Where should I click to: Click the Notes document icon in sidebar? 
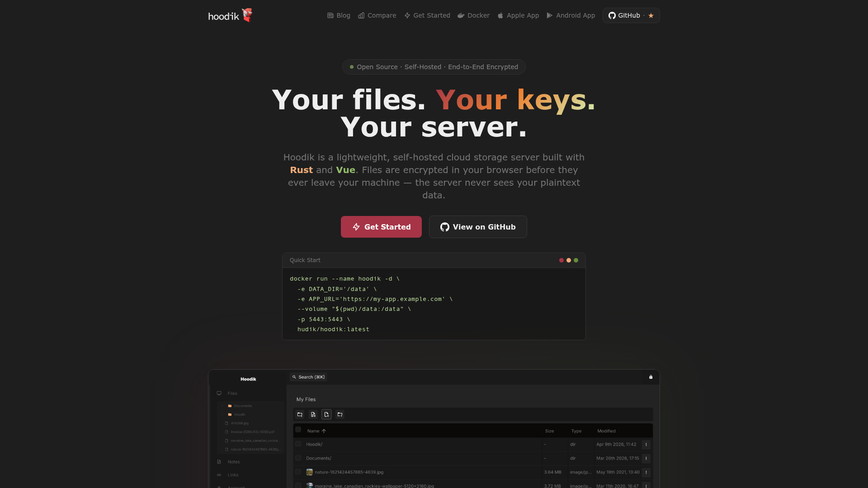point(219,462)
